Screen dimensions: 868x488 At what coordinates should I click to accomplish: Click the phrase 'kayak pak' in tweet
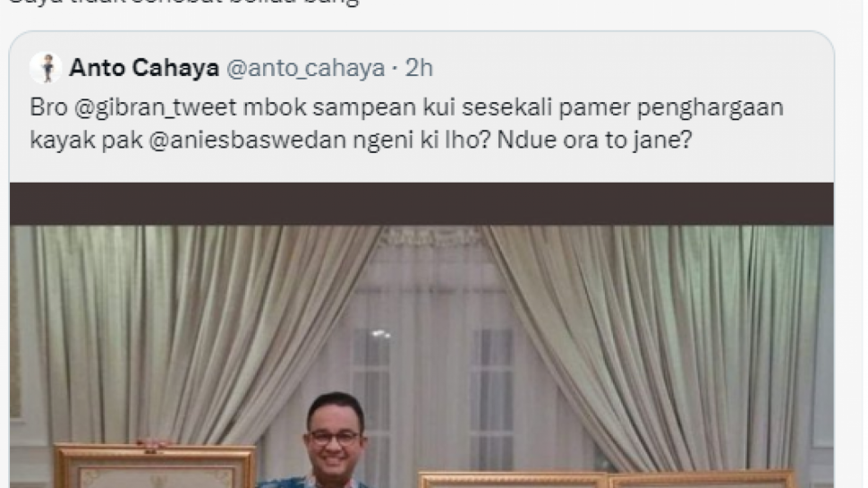(x=87, y=141)
